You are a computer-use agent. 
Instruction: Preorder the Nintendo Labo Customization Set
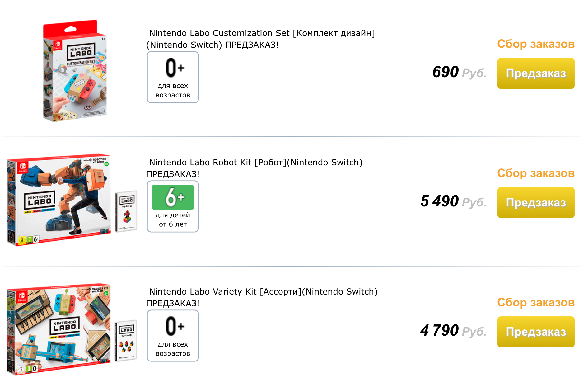[536, 73]
